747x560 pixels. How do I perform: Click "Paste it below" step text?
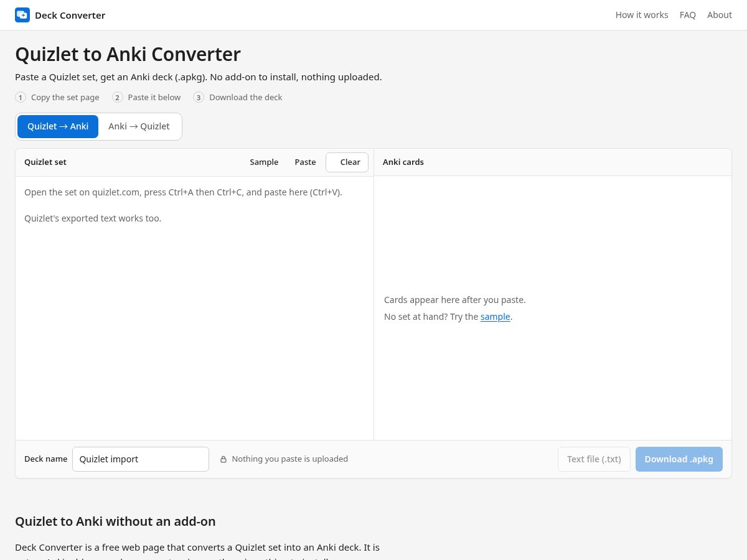(154, 97)
